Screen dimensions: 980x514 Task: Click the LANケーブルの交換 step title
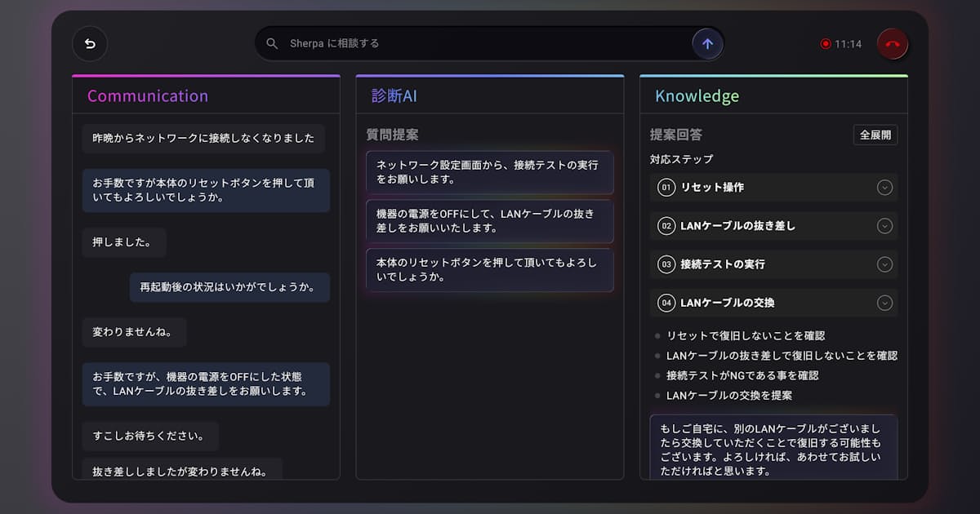[x=727, y=303]
